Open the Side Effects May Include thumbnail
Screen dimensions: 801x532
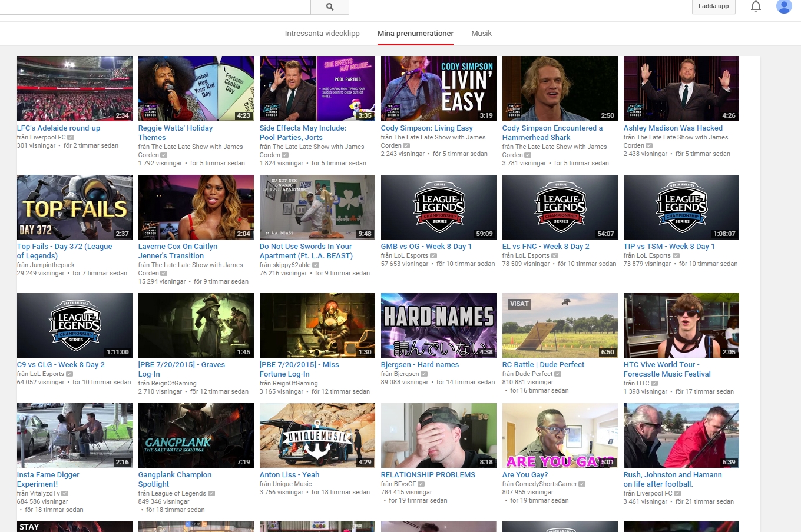point(317,89)
